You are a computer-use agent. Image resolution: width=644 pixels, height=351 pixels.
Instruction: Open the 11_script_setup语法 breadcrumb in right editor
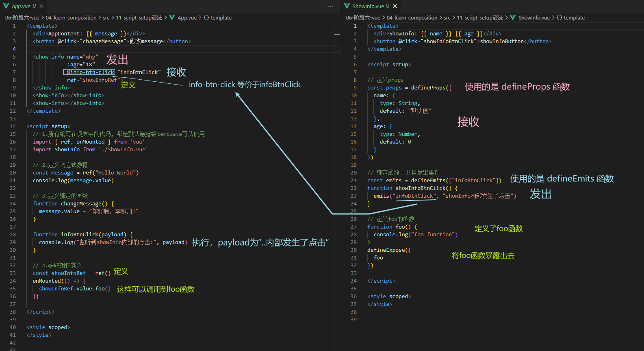point(480,17)
